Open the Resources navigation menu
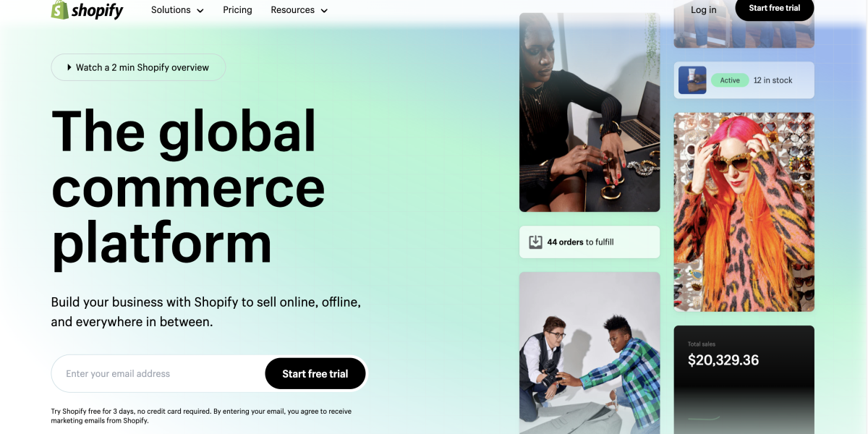 pos(299,10)
